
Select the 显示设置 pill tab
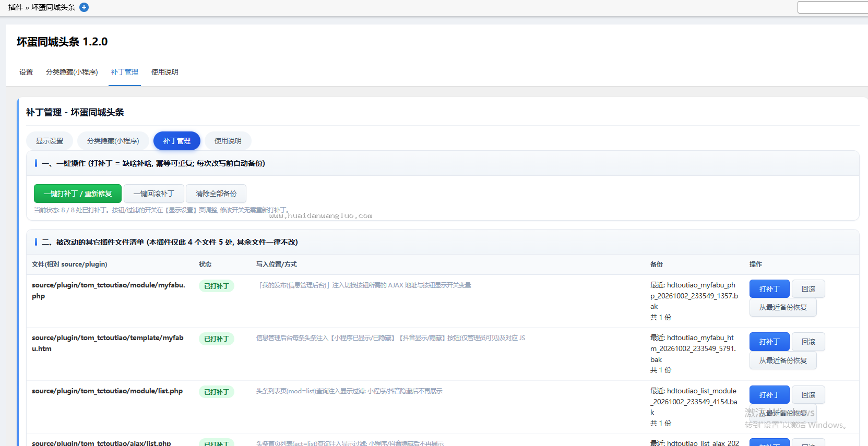(x=50, y=141)
